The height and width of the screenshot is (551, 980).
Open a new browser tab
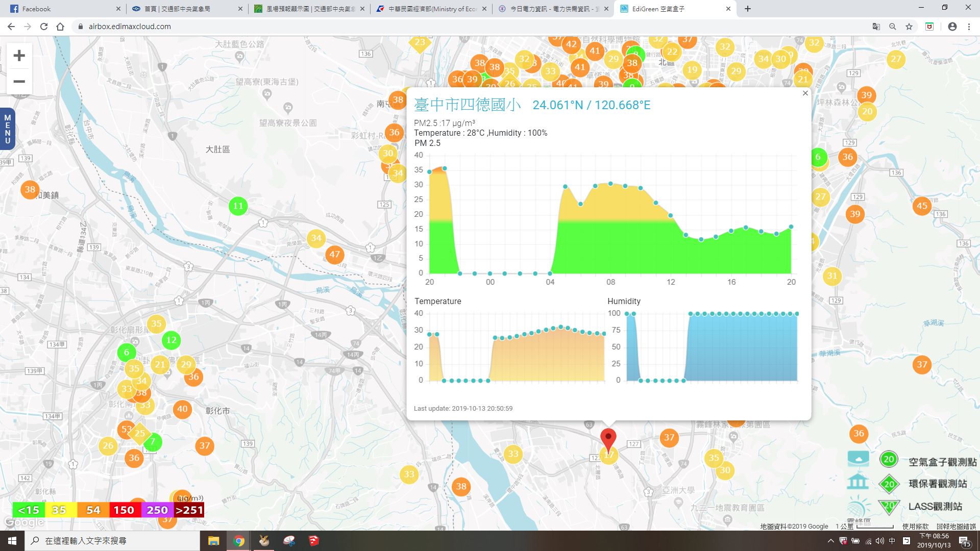[748, 9]
